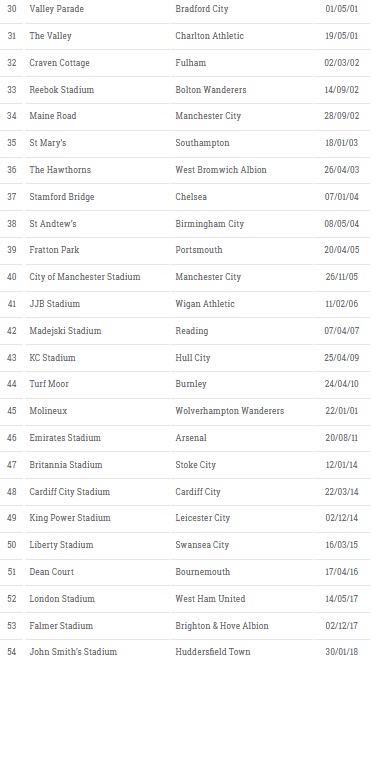Click the Valley Parade stadium name
Viewport: 385px width, 783px height.
pos(56,9)
